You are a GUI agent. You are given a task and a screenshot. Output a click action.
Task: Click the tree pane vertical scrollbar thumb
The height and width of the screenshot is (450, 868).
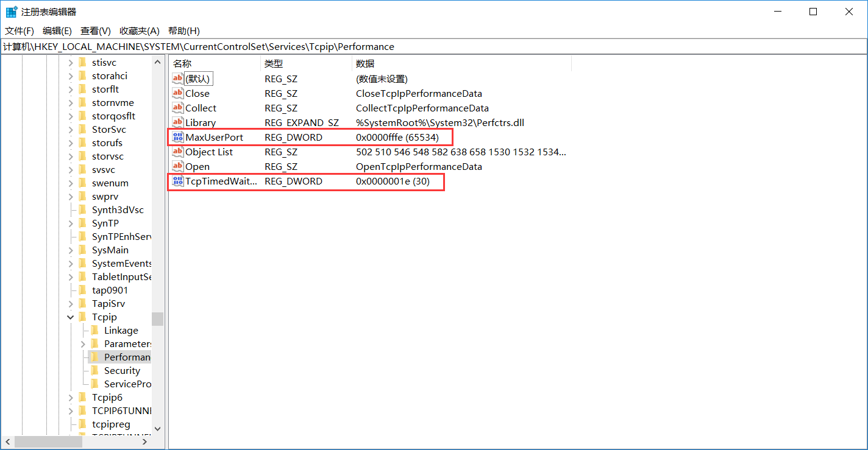point(158,319)
